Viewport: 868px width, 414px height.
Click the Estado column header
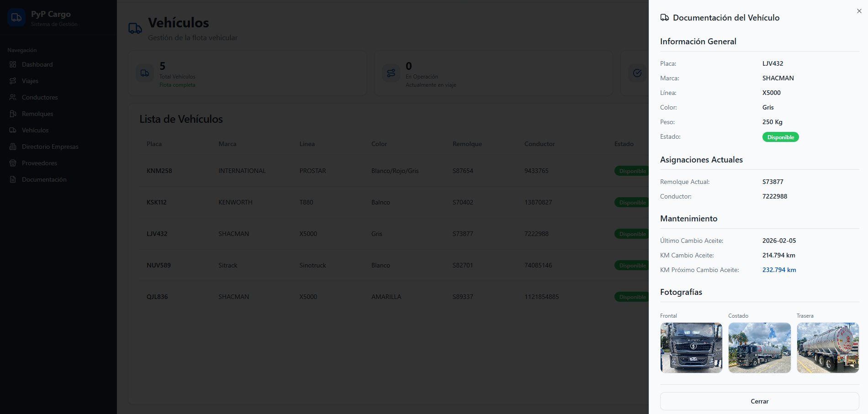tap(624, 144)
